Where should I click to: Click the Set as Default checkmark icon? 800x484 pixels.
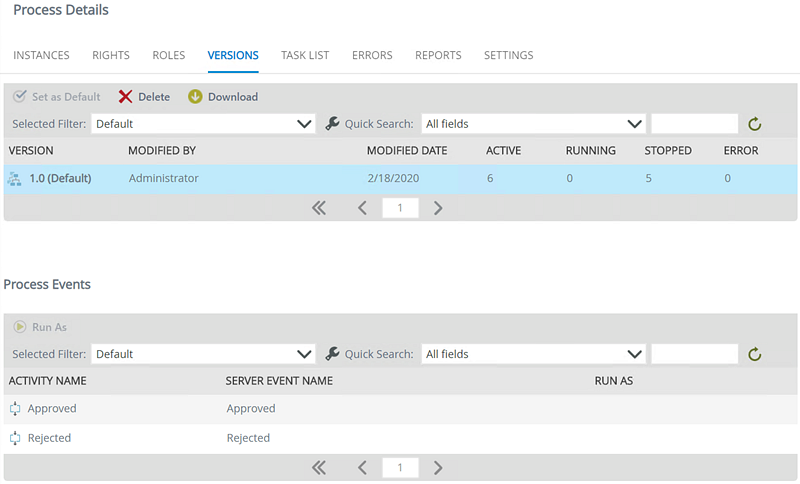tap(20, 97)
